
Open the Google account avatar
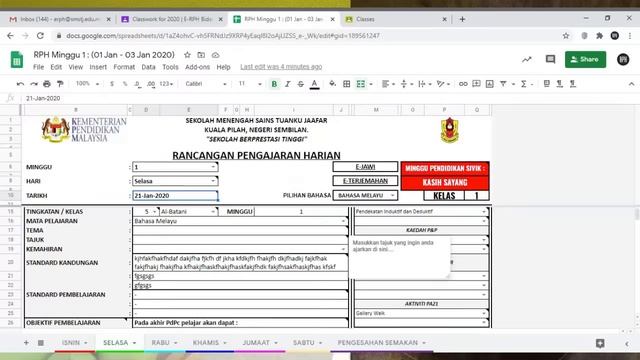[623, 60]
